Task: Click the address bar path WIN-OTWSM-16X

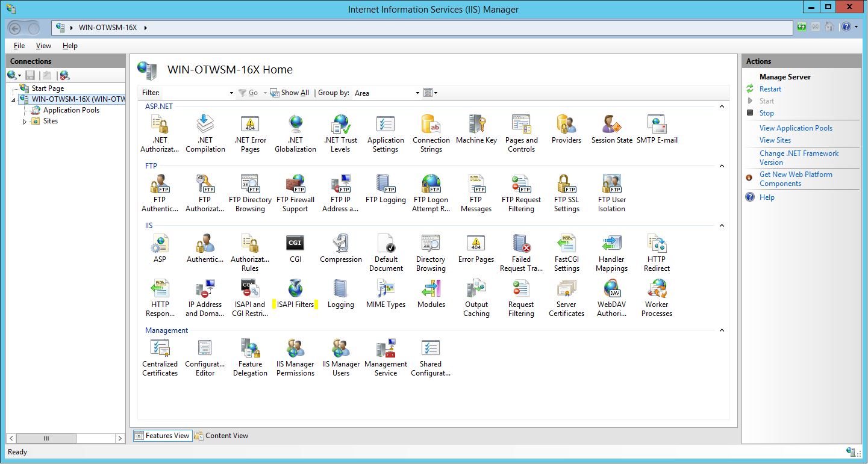Action: coord(107,28)
